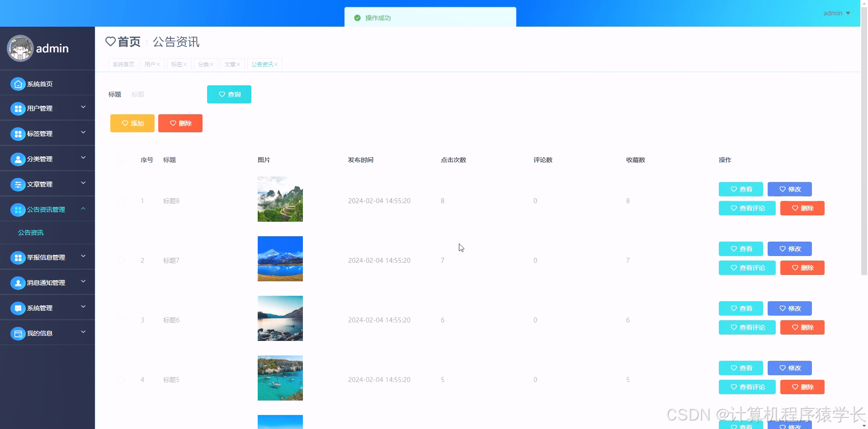Click the yellow 添加 button
868x429 pixels.
(x=132, y=123)
